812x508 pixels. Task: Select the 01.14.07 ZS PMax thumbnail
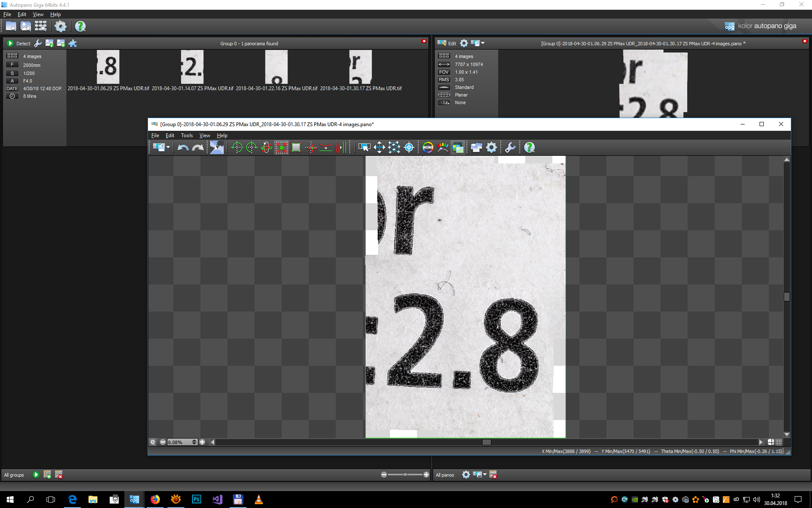pos(192,67)
